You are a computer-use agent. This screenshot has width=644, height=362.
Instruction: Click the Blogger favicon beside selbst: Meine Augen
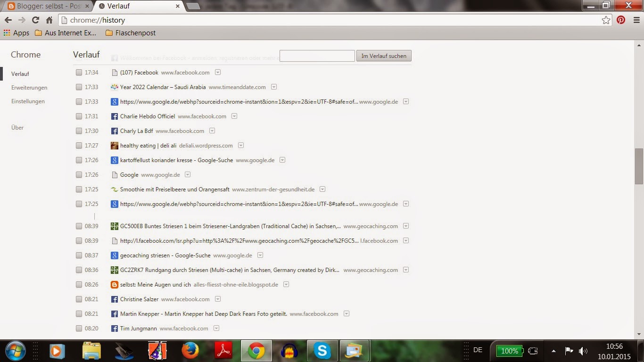tap(114, 285)
